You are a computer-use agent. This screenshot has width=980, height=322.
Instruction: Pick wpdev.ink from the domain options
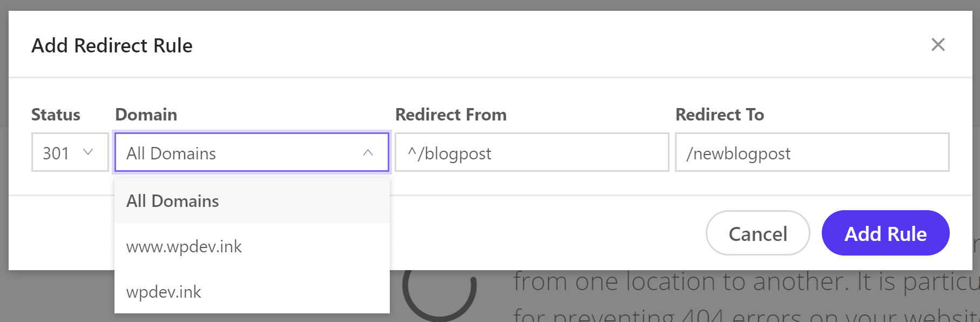pyautogui.click(x=164, y=292)
